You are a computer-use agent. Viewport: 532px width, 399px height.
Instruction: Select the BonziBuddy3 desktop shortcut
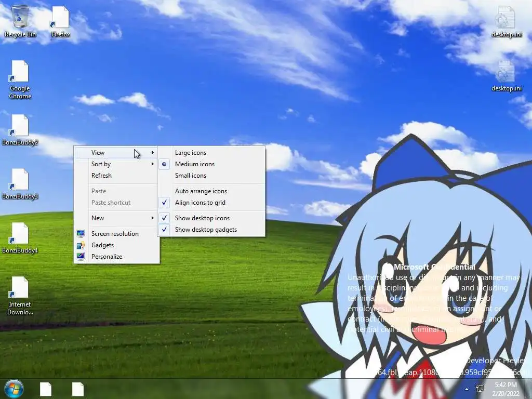pos(20,183)
